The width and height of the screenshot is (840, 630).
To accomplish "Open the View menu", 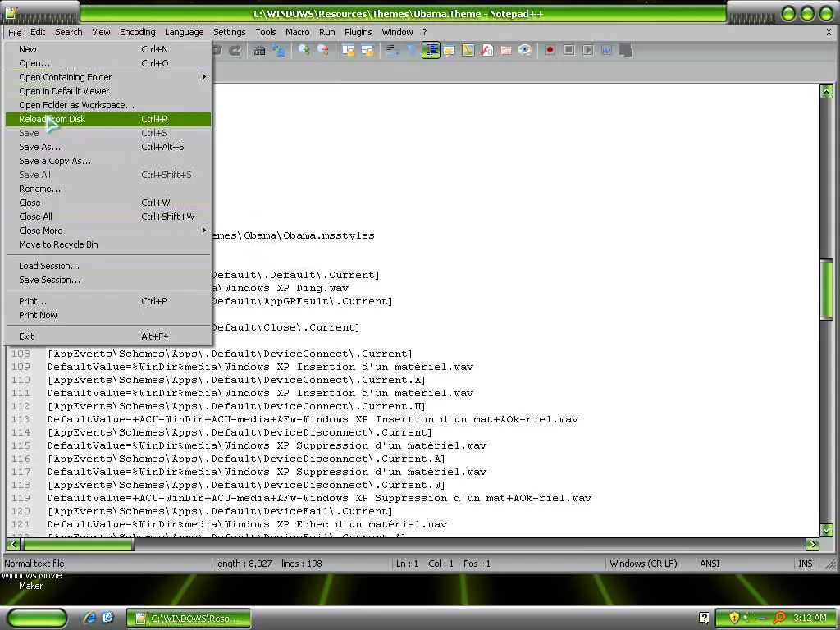I will click(x=101, y=32).
